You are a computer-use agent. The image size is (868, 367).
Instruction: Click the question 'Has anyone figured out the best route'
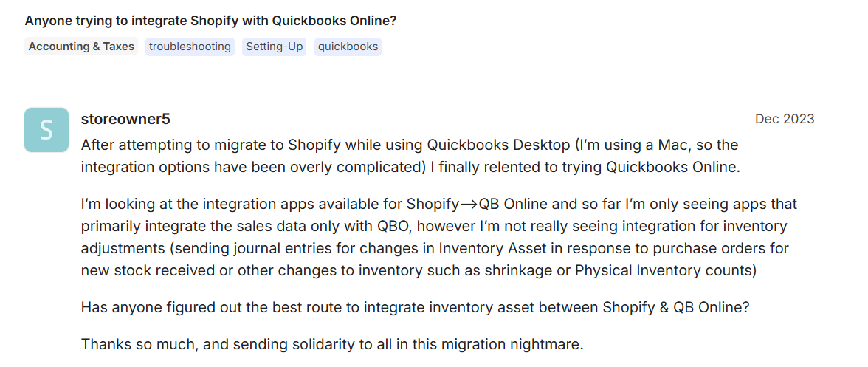[415, 307]
